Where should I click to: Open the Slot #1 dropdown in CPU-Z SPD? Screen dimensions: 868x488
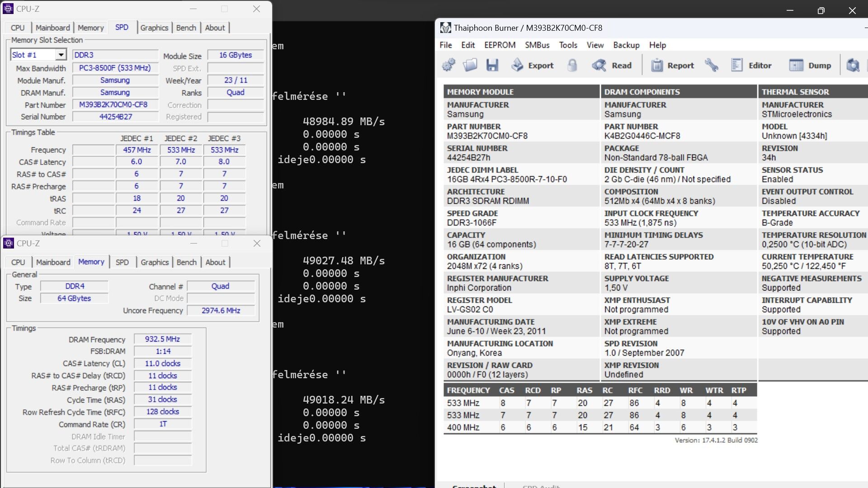point(61,55)
